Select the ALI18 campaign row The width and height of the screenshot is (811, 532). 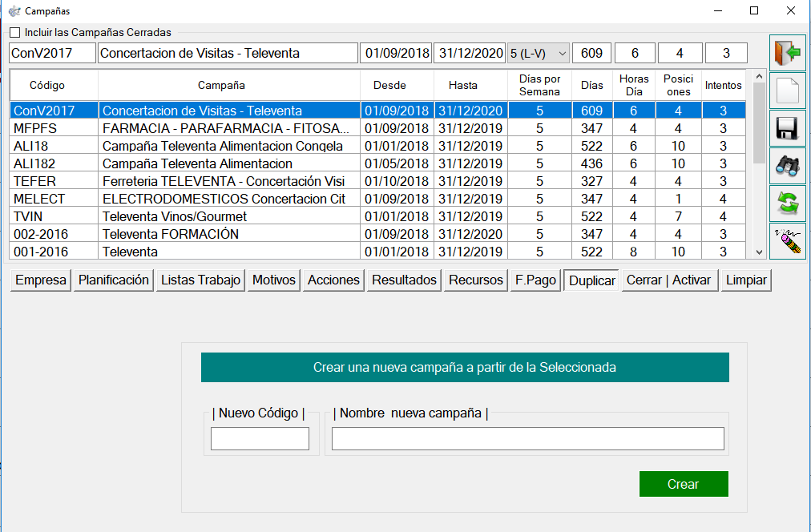click(377, 146)
